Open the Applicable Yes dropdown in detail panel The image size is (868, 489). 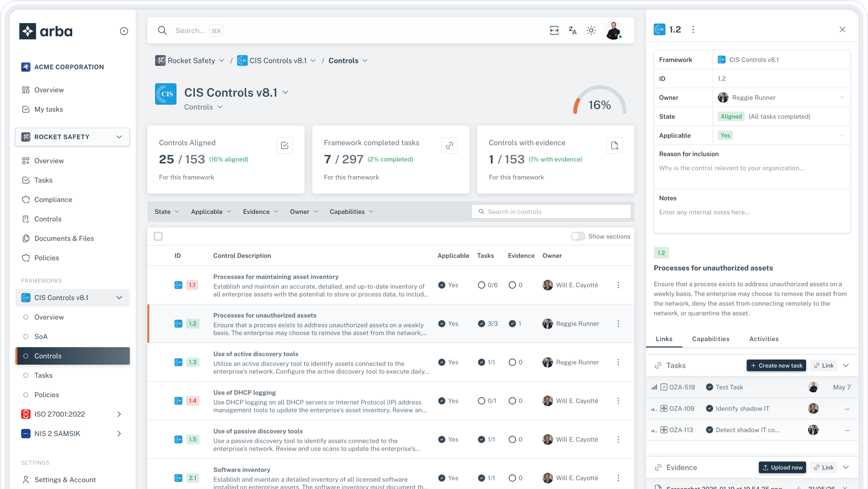click(781, 135)
